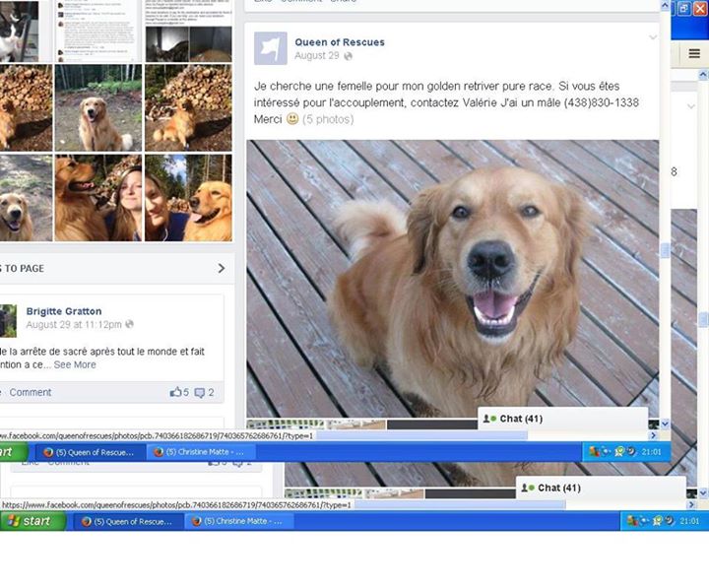Check the public globe icon beside August 29
The image size is (709, 588).
(x=349, y=56)
